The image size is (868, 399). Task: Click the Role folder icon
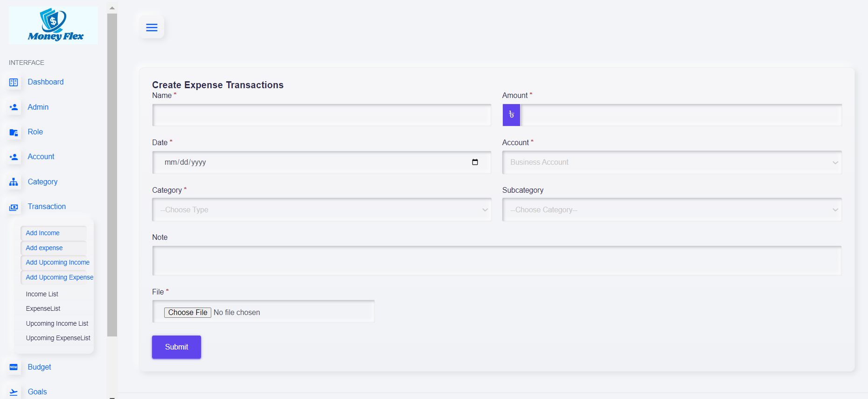tap(14, 133)
